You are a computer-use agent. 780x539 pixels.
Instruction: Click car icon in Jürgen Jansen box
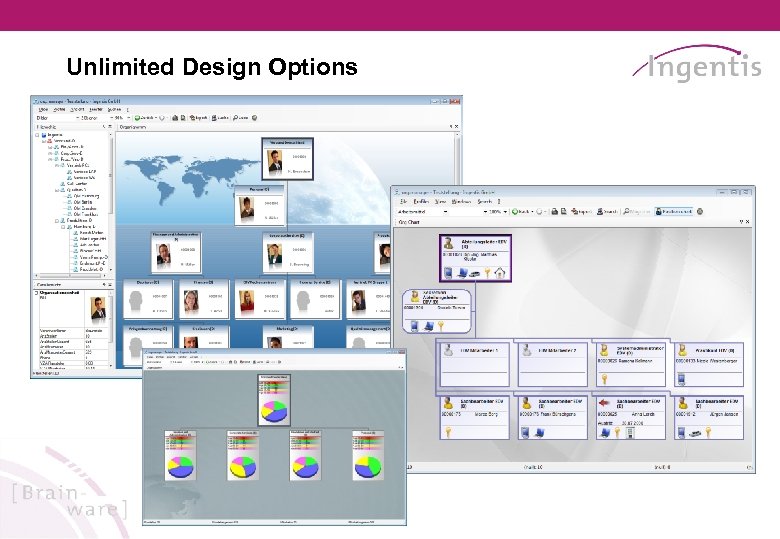click(694, 433)
